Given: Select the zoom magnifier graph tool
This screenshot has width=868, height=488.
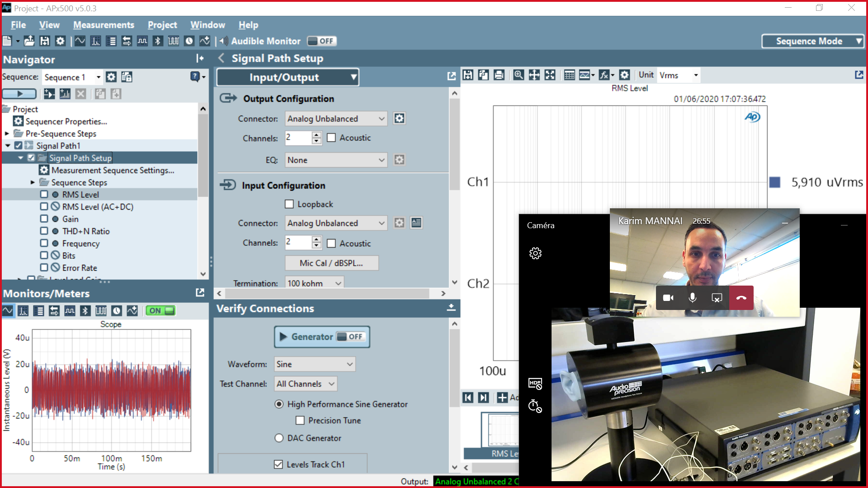Looking at the screenshot, I should 519,75.
